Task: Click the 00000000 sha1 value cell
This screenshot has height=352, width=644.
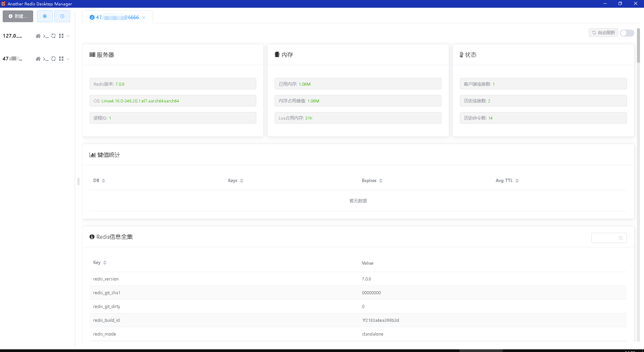Action: pos(371,293)
